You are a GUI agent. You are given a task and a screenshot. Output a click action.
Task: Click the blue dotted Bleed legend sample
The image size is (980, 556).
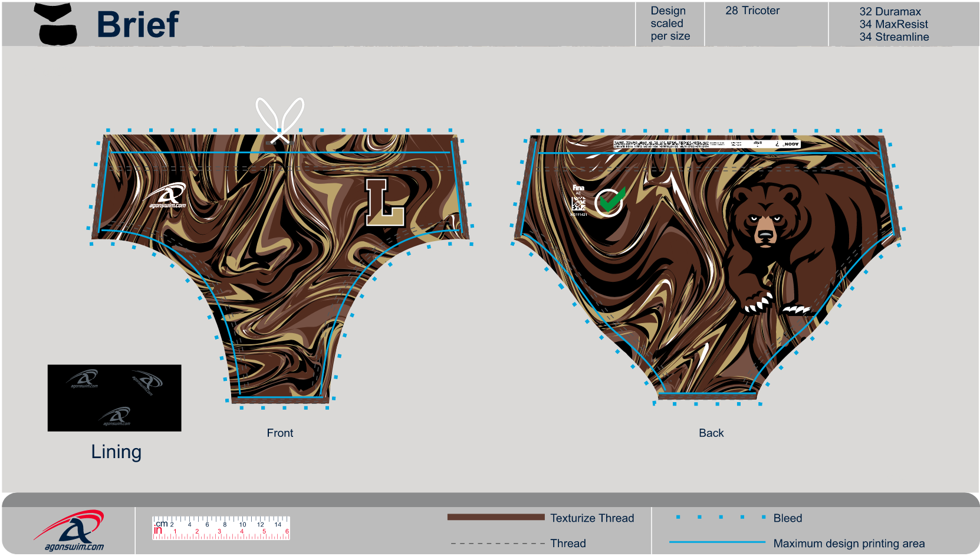click(x=721, y=517)
